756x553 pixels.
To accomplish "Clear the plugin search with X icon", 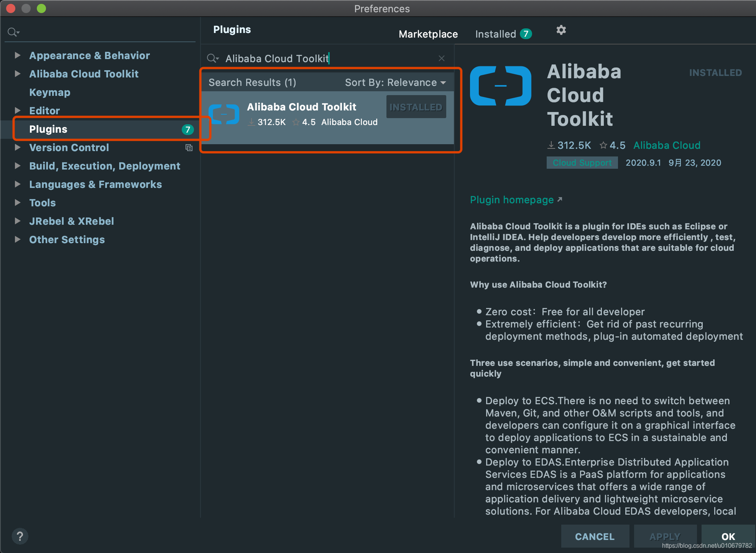I will pyautogui.click(x=442, y=58).
